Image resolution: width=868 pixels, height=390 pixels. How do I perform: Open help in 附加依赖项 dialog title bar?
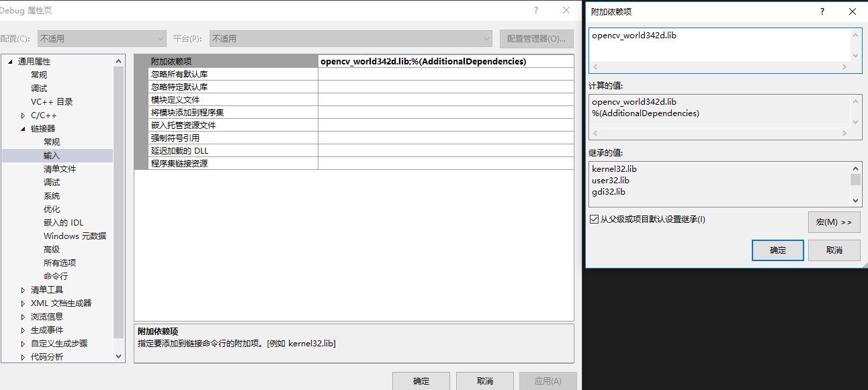coord(822,11)
